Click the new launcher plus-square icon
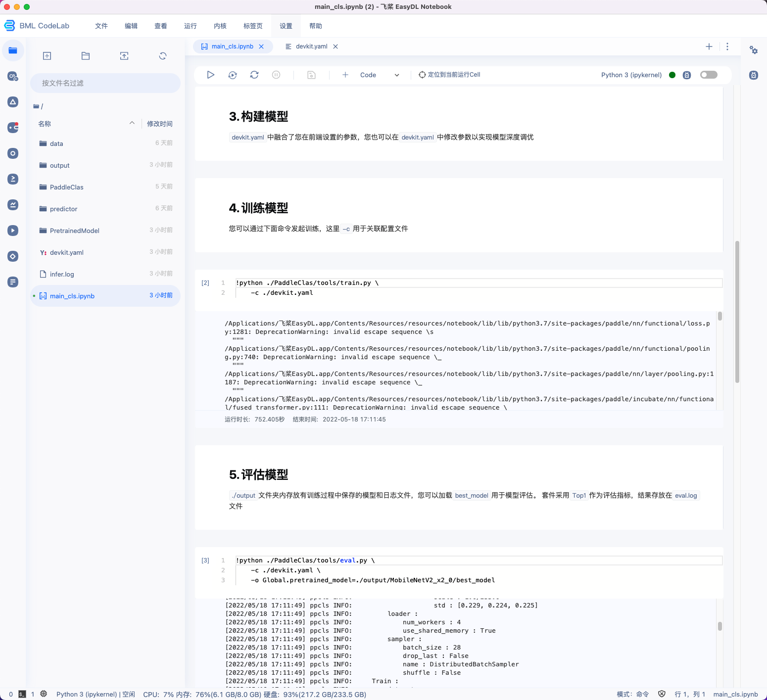Screen dimensions: 767x700 point(47,56)
